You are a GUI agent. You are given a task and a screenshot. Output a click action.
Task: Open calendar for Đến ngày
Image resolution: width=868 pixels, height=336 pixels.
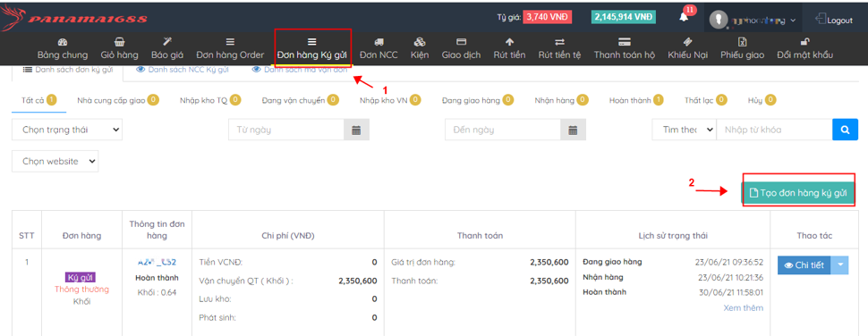point(573,130)
